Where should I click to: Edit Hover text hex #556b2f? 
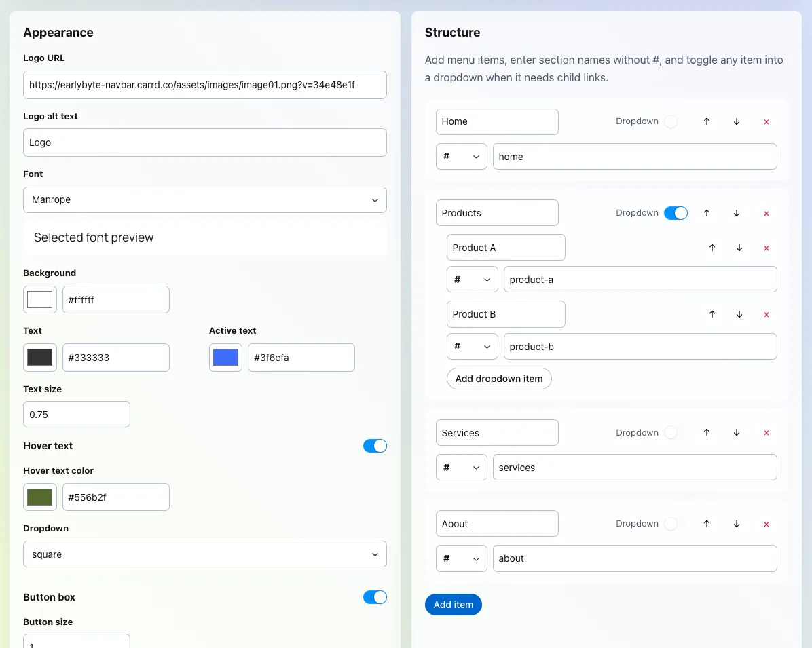coord(116,497)
